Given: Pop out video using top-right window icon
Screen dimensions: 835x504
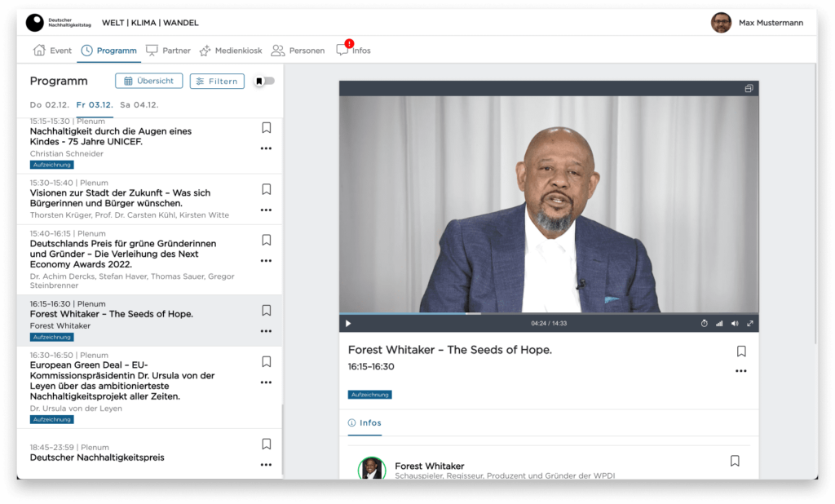Looking at the screenshot, I should 749,89.
